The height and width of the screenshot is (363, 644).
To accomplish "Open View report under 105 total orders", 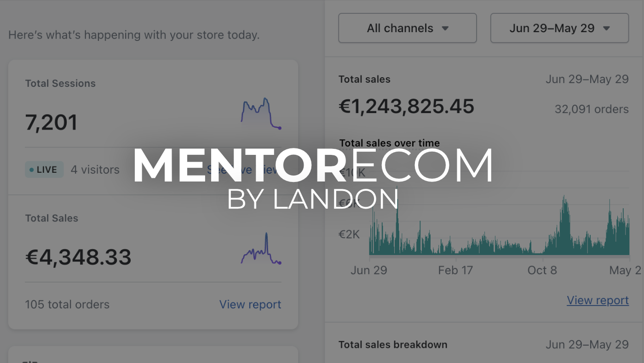I will pyautogui.click(x=250, y=304).
